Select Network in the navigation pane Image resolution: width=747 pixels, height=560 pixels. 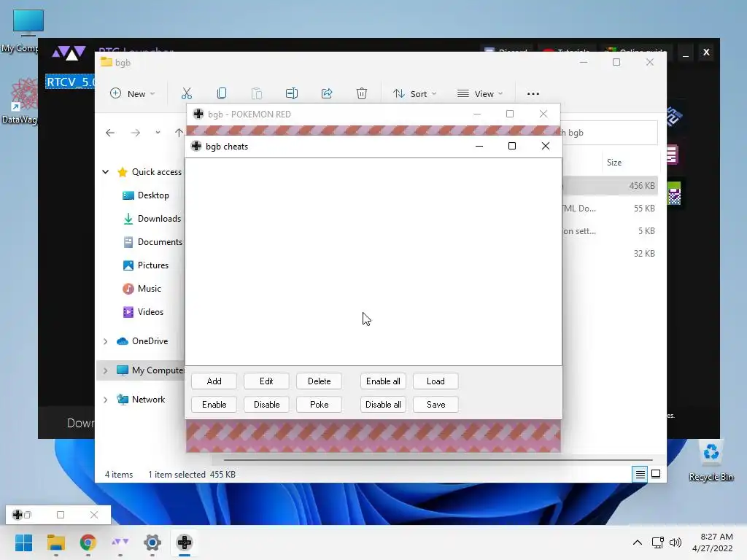(148, 400)
